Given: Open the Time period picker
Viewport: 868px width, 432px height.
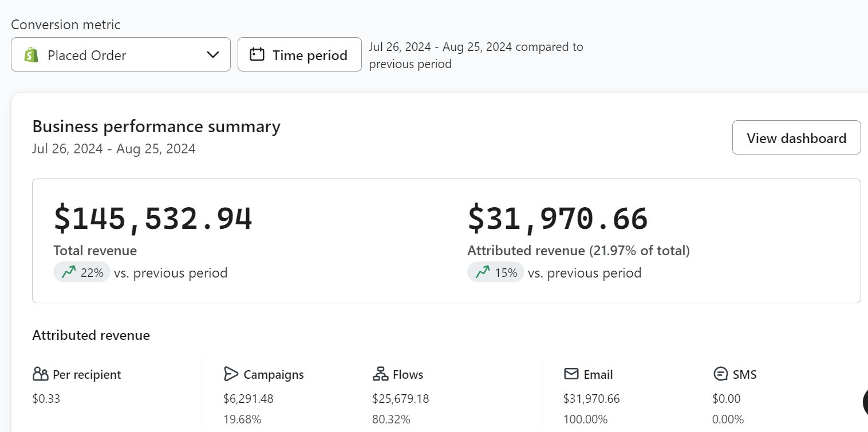Looking at the screenshot, I should point(299,54).
